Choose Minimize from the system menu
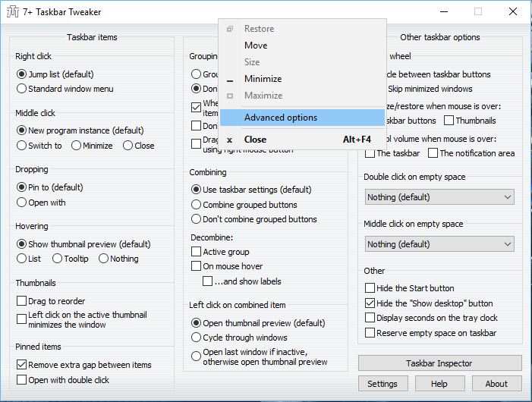The height and width of the screenshot is (402, 532). [263, 79]
